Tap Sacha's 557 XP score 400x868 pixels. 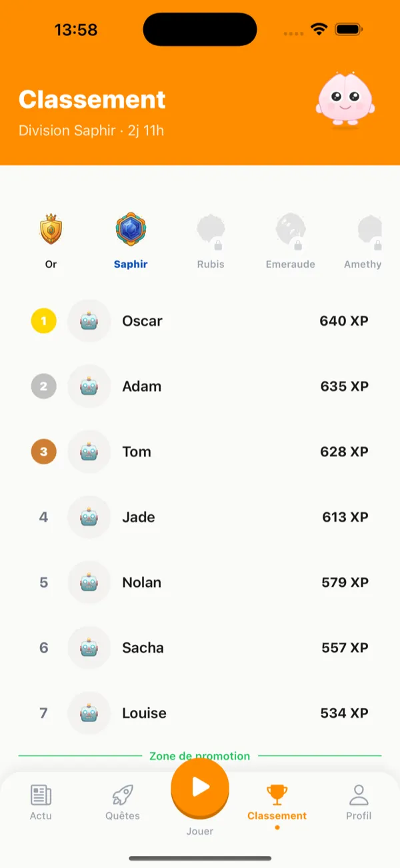[344, 648]
